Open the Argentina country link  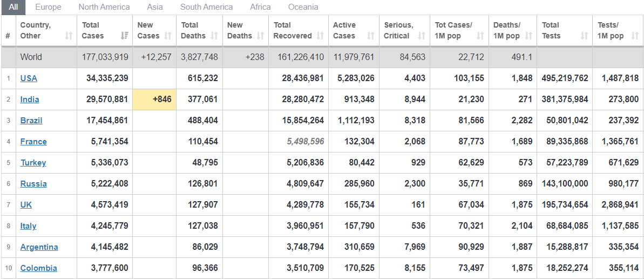coord(39,247)
